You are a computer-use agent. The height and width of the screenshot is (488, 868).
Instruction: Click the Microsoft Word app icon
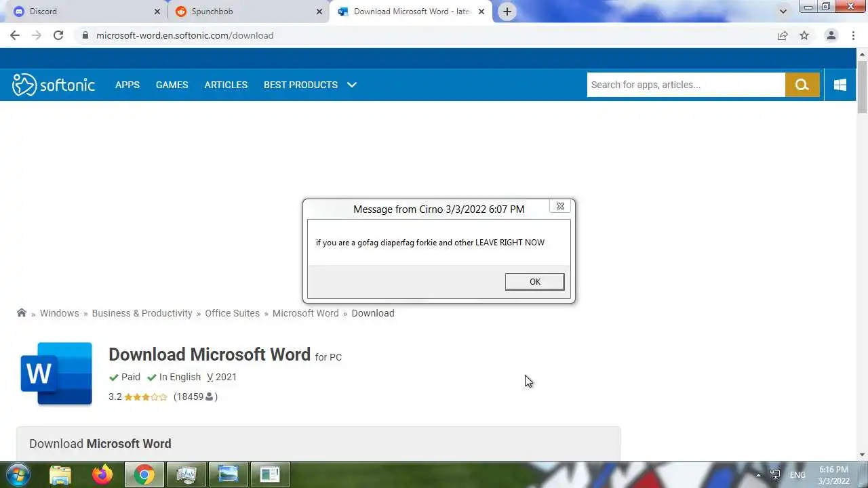pos(56,373)
